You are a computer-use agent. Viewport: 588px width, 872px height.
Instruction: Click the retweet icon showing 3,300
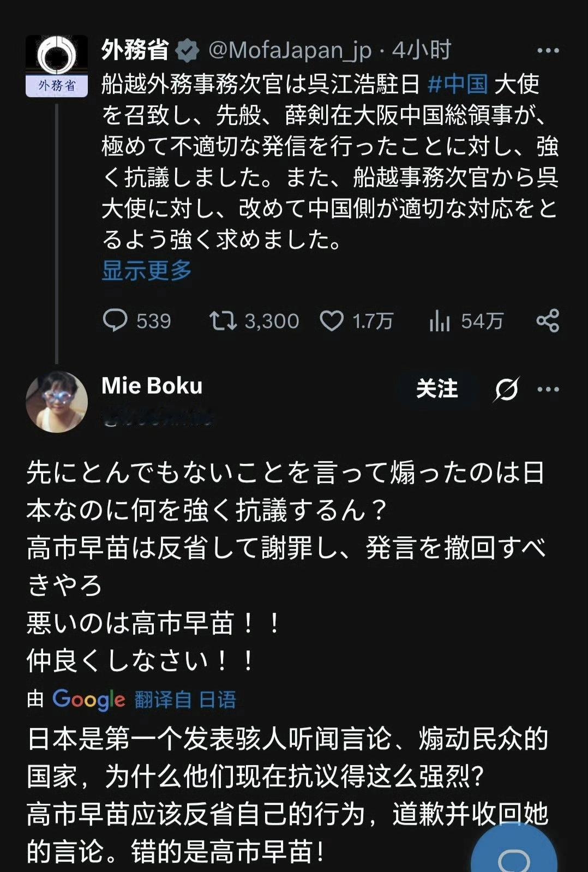223,321
